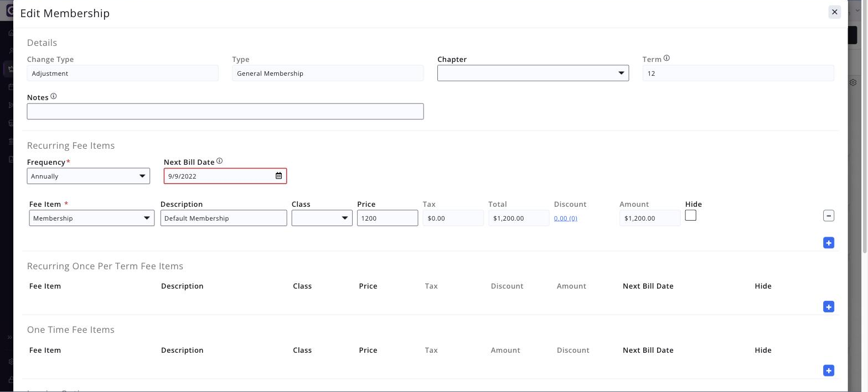Click the info icon beside Next Bill Date
Image resolution: width=868 pixels, height=392 pixels.
[x=219, y=161]
